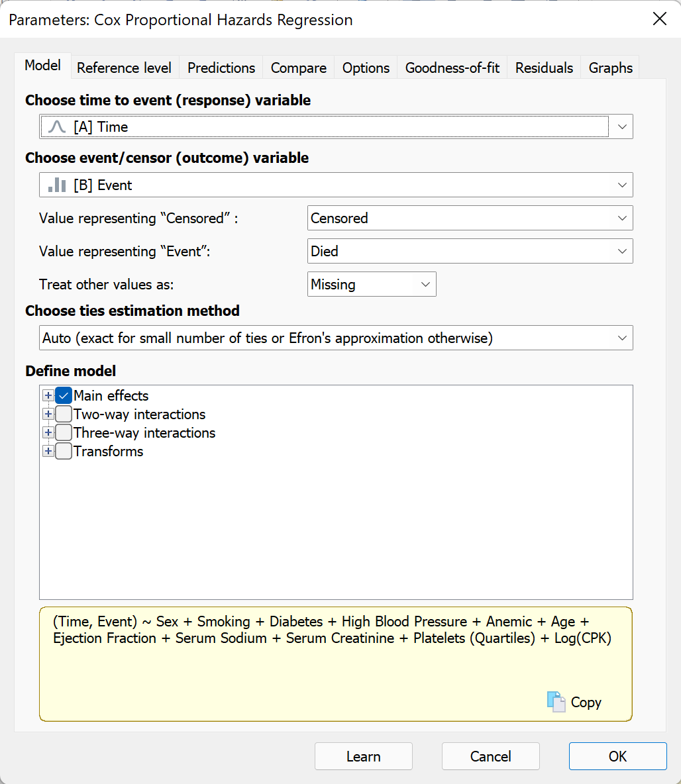The image size is (681, 784).
Task: Open the Goodness-of-fit tab
Action: (452, 68)
